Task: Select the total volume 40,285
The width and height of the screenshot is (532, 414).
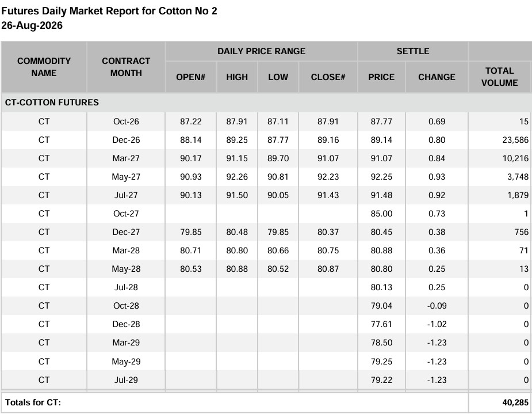Action: 515,402
